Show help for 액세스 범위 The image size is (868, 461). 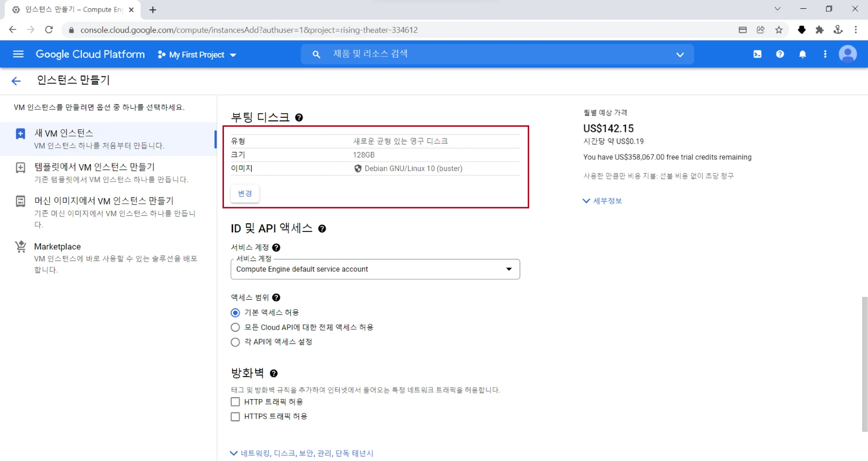(x=276, y=298)
